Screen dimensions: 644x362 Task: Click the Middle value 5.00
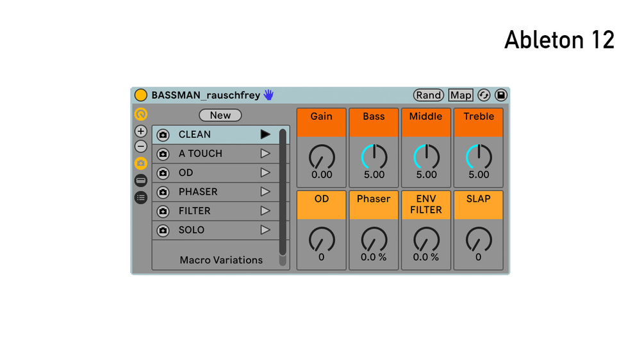click(x=426, y=175)
